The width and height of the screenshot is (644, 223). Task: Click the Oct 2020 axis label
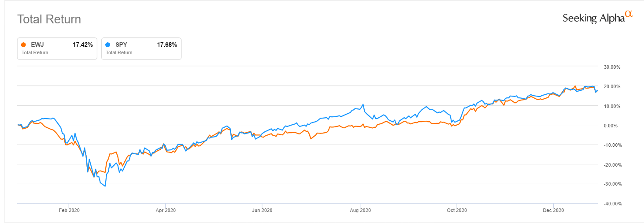click(457, 210)
